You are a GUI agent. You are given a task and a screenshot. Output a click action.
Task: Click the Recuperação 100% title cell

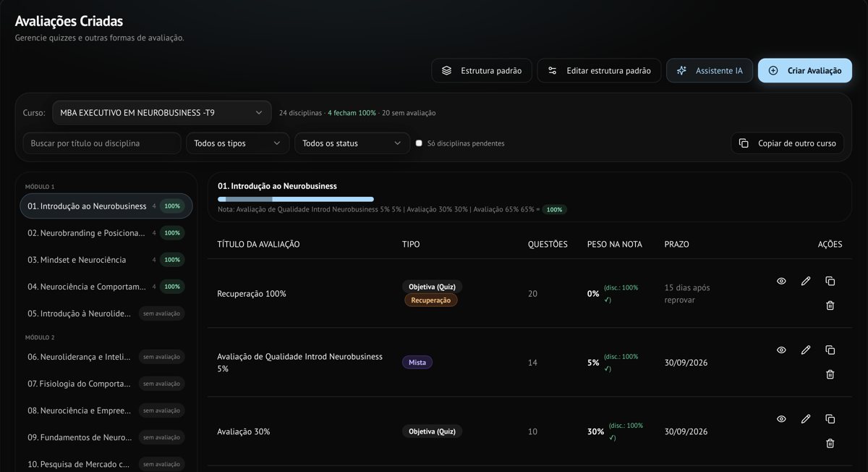pos(252,294)
